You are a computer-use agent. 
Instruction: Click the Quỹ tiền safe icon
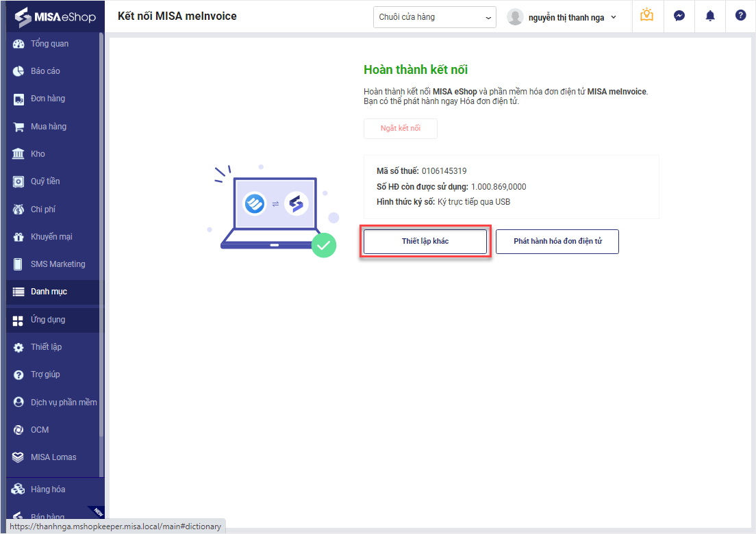click(x=18, y=181)
